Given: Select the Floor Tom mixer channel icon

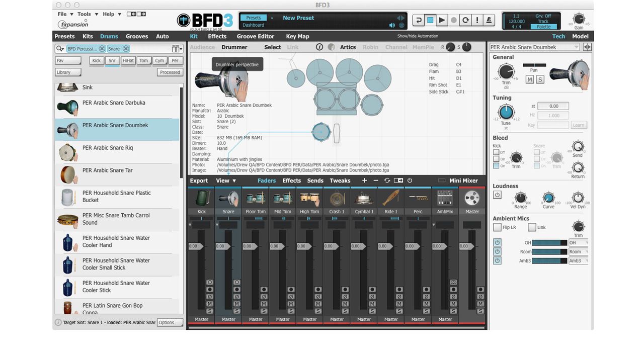Looking at the screenshot, I should tap(256, 198).
